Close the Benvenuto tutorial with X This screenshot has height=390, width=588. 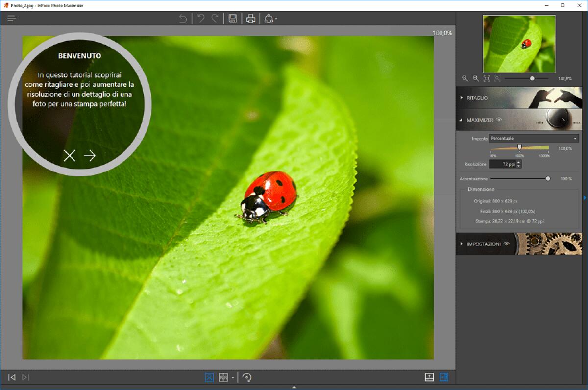70,156
